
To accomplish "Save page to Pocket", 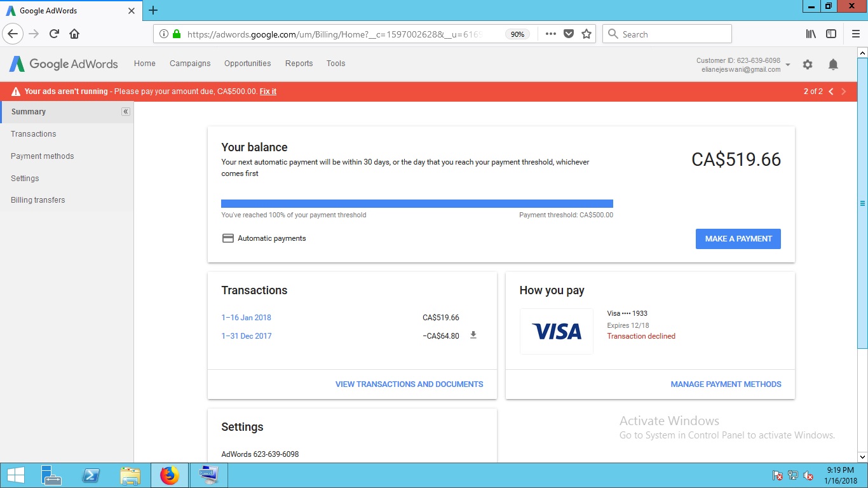I will (569, 34).
